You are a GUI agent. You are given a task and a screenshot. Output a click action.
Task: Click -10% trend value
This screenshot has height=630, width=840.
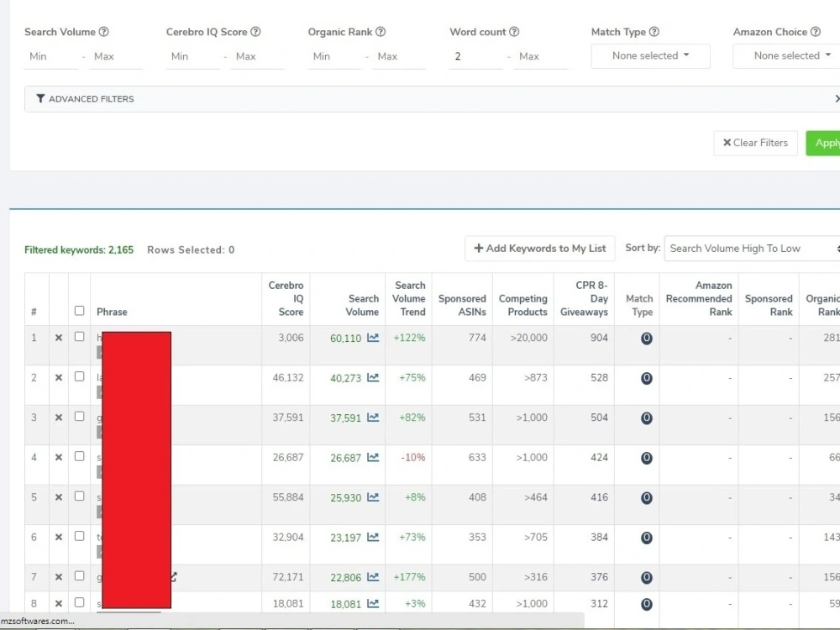pos(413,458)
